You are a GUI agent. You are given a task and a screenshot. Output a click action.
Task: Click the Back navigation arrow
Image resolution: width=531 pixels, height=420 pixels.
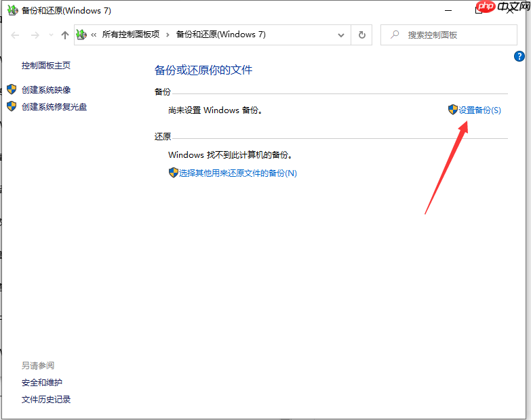pyautogui.click(x=15, y=35)
